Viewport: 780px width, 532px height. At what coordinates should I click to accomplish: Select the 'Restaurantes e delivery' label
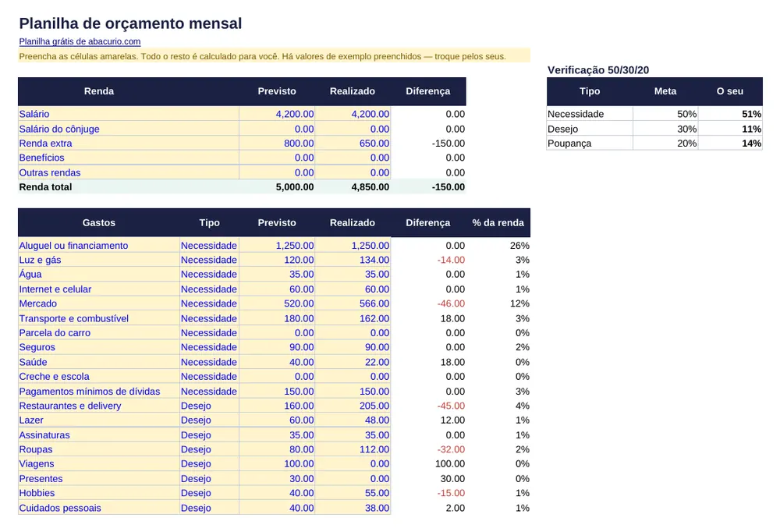pos(70,406)
